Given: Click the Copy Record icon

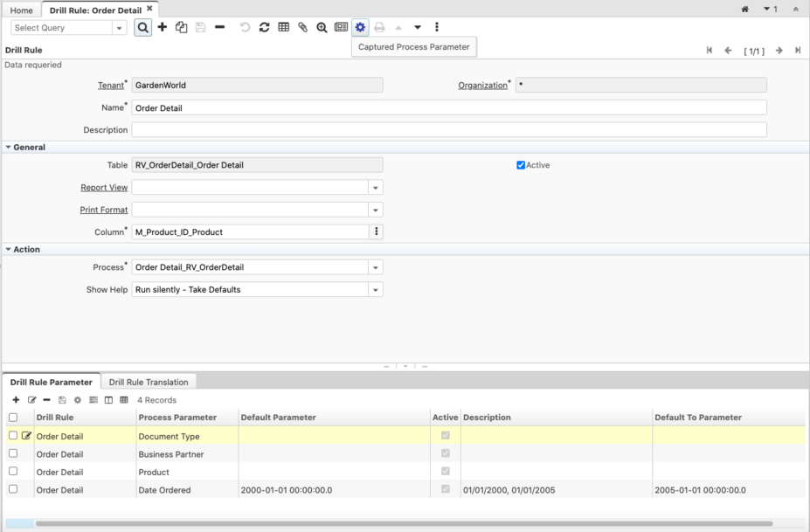Looking at the screenshot, I should point(181,27).
